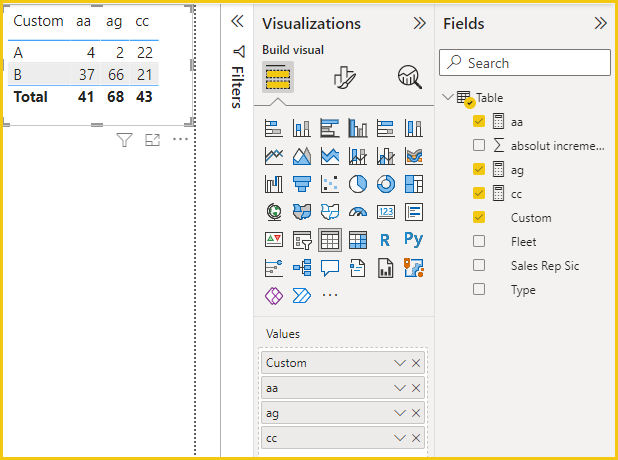Switch to Analytics magnifier tab

(x=410, y=77)
